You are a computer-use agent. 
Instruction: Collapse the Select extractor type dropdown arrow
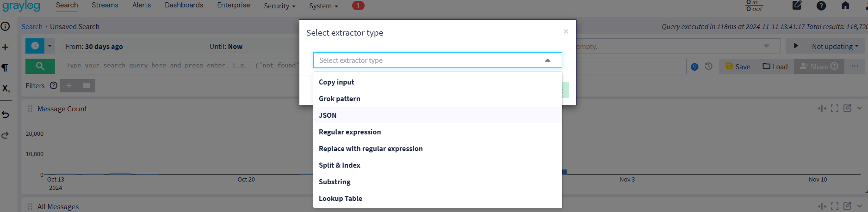(x=547, y=61)
